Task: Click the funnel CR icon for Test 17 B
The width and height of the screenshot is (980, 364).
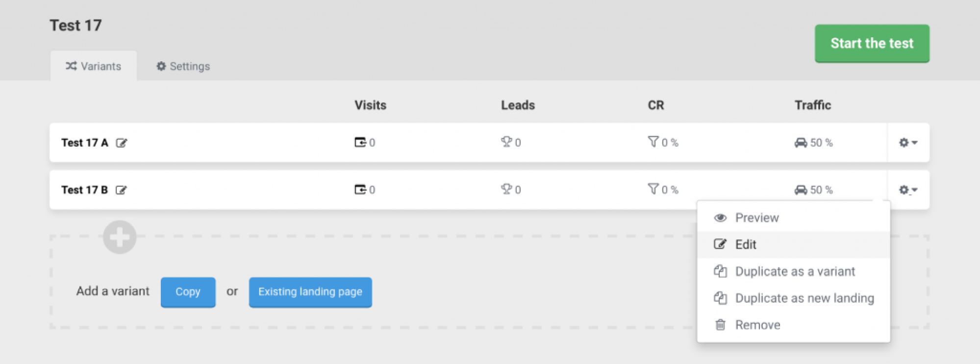Action: tap(653, 190)
